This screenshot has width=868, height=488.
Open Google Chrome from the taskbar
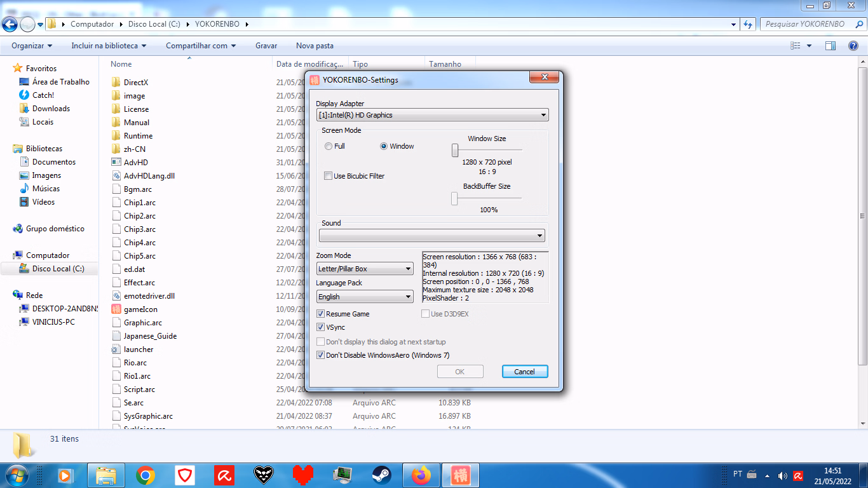click(x=146, y=475)
